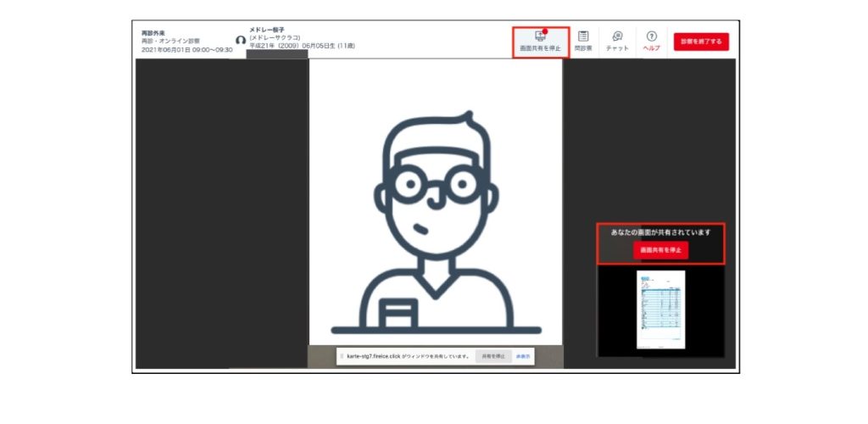Click the red dot on screen share icon
The width and height of the screenshot is (868, 424).
point(546,31)
